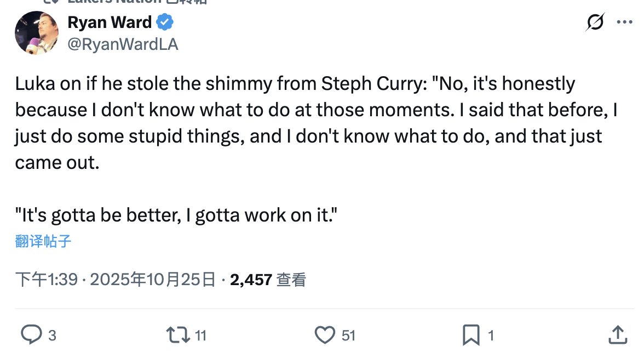The width and height of the screenshot is (644, 352).
Task: View the 2,457 查看 views analytics
Action: click(268, 280)
